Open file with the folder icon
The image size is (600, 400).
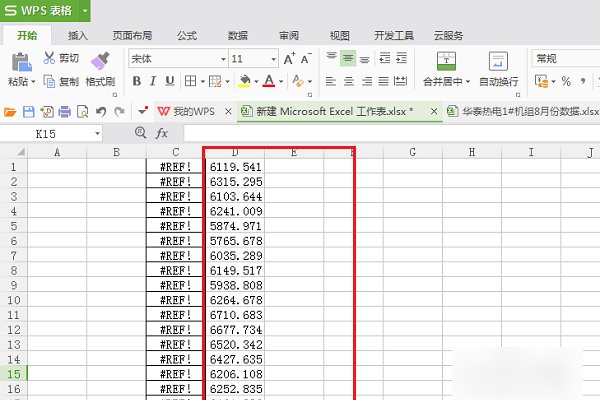click(10, 112)
